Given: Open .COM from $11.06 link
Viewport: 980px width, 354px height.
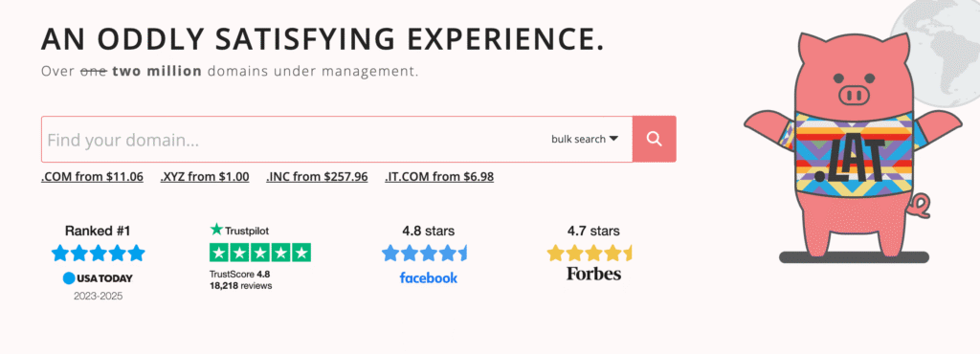Looking at the screenshot, I should (x=93, y=177).
